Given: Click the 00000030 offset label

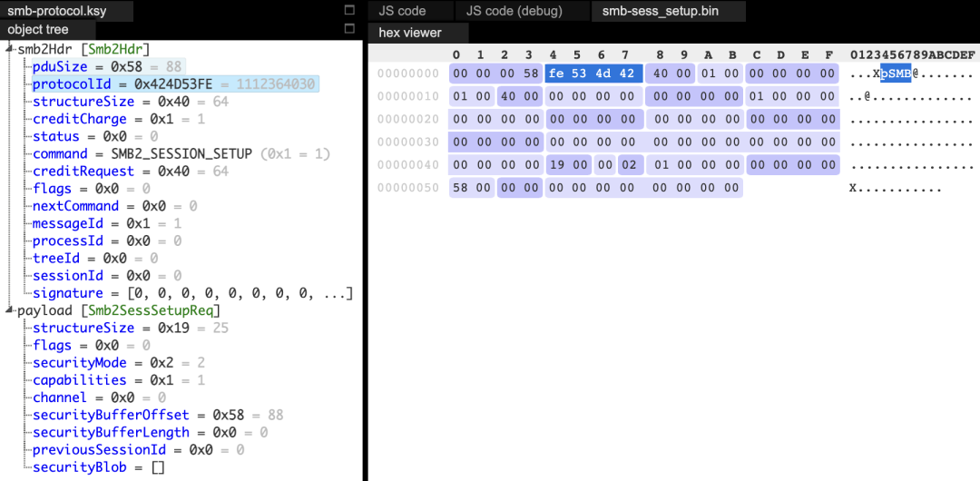Looking at the screenshot, I should coord(407,142).
